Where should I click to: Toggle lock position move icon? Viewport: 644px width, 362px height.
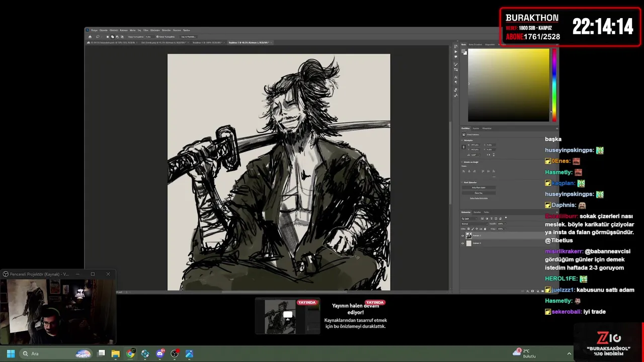(x=476, y=229)
